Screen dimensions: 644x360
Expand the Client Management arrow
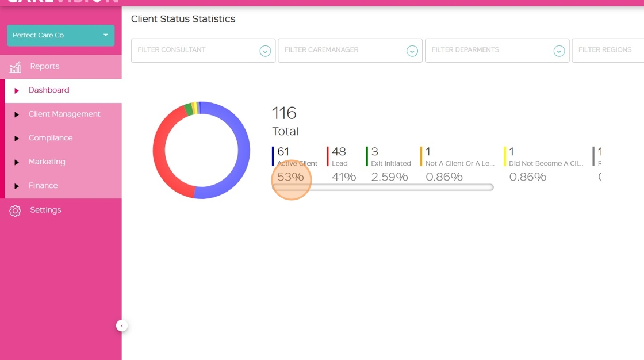17,114
